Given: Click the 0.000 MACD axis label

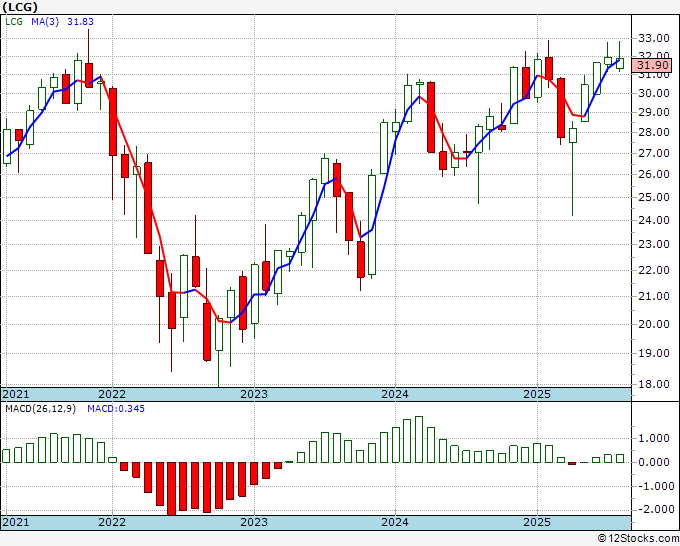Looking at the screenshot, I should click(x=654, y=462).
